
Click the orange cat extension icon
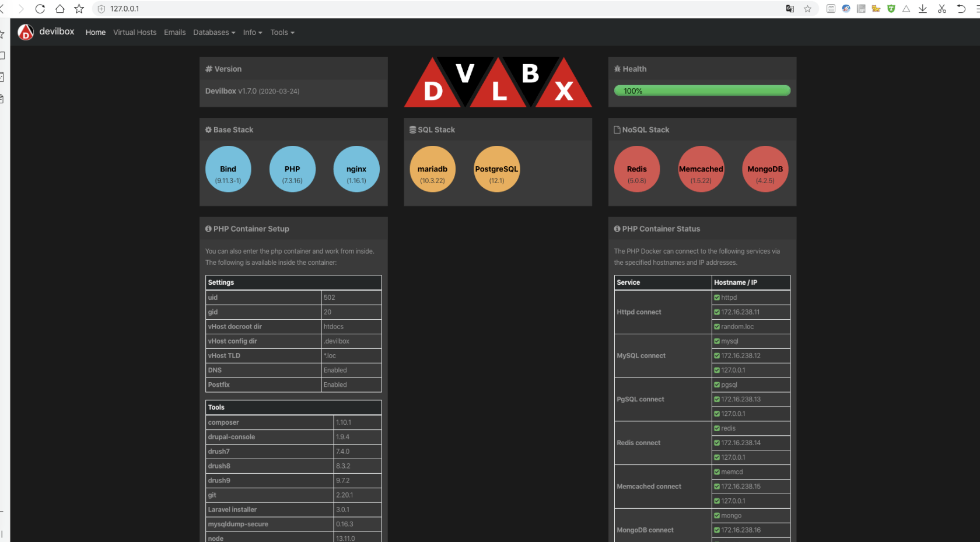pyautogui.click(x=876, y=9)
